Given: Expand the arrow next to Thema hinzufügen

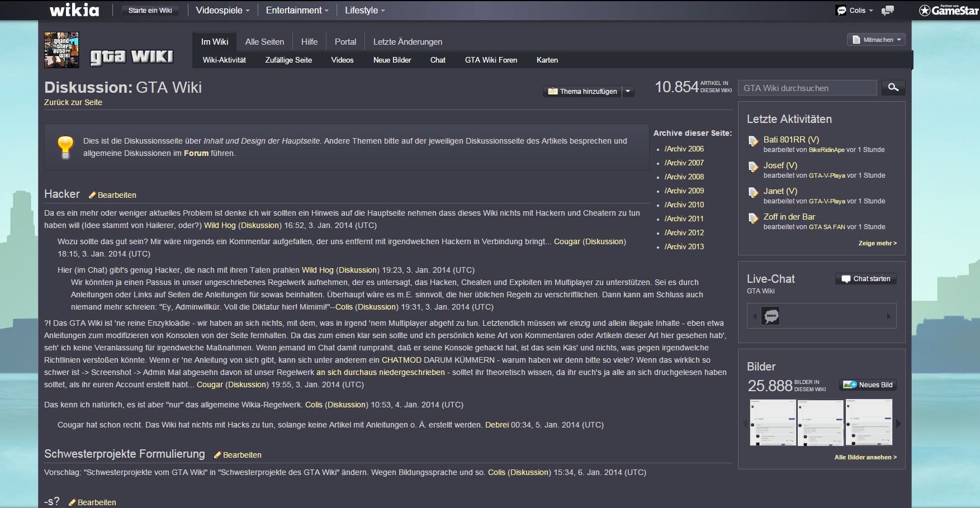Looking at the screenshot, I should coord(628,91).
